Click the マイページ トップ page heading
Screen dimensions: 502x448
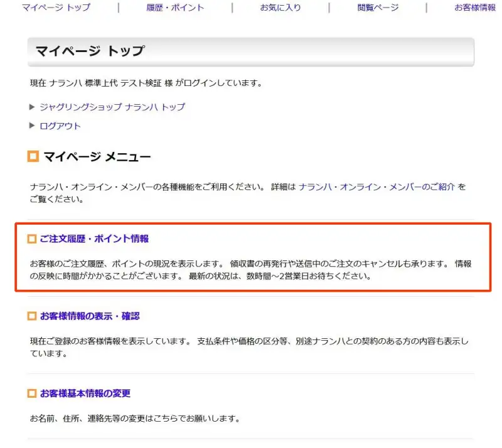(x=90, y=51)
